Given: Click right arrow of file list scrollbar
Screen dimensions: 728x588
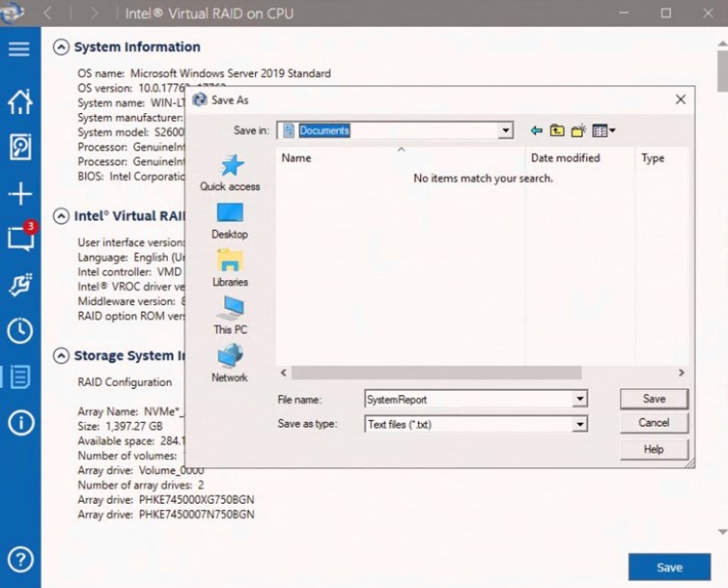Looking at the screenshot, I should 681,373.
